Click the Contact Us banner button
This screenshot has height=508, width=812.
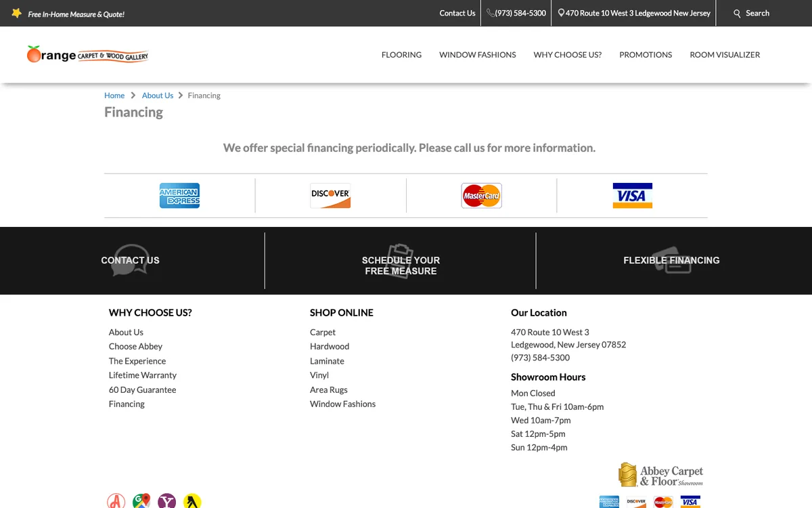130,260
